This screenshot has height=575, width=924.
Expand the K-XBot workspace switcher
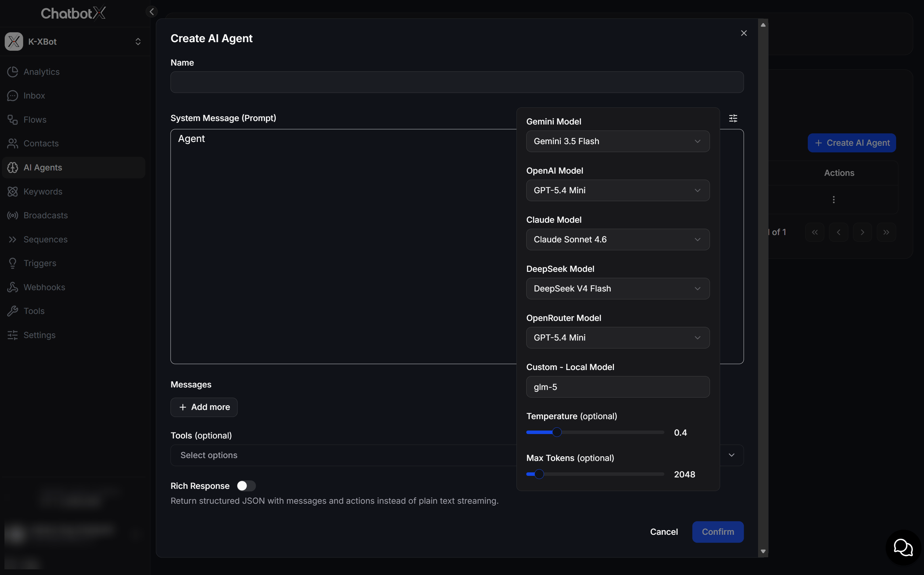point(138,42)
